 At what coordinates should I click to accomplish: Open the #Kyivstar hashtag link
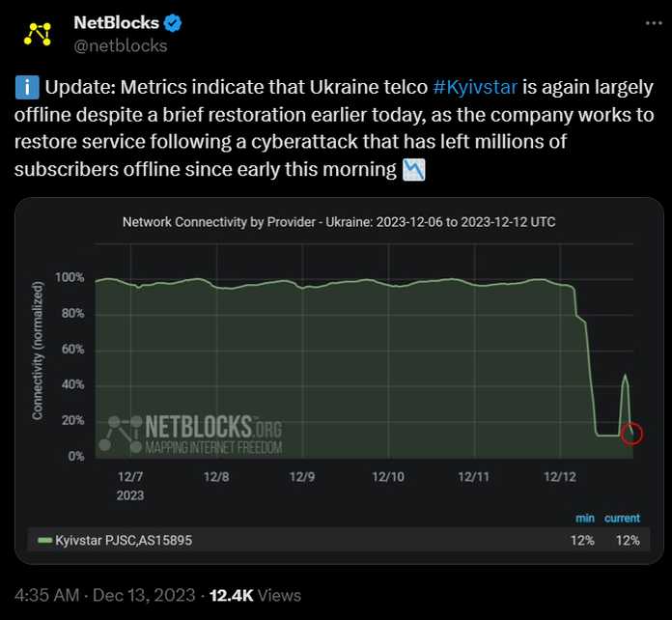click(x=475, y=88)
